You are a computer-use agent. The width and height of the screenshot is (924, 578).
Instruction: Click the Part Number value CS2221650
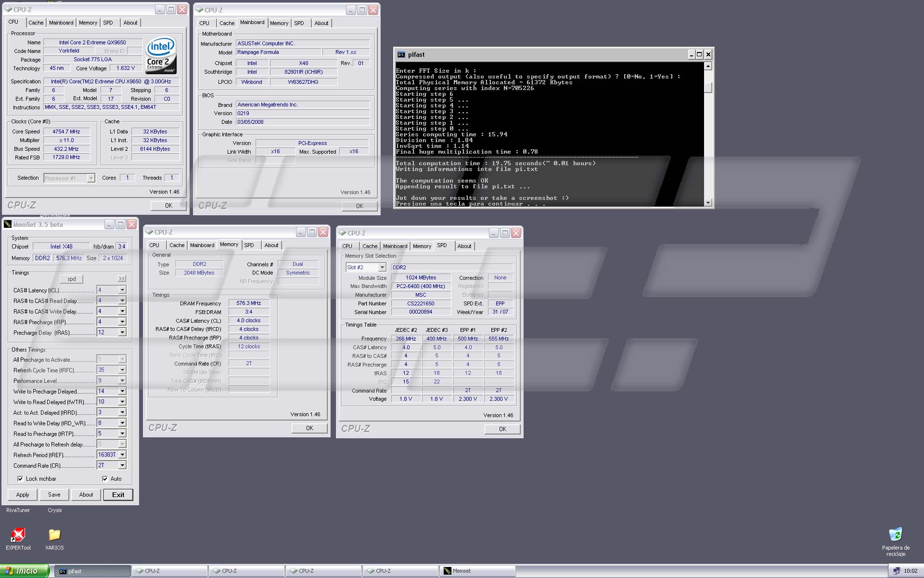pos(421,303)
